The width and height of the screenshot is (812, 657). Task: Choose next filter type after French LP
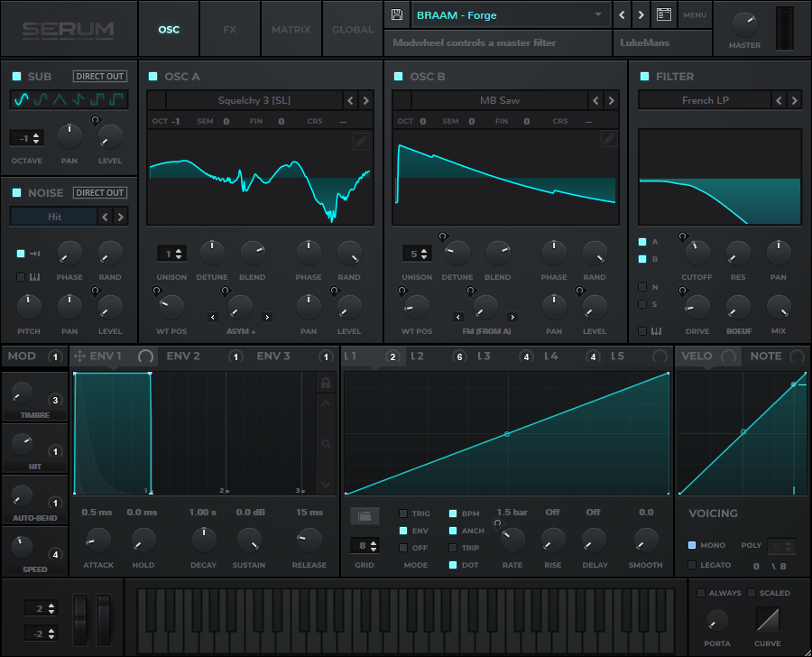pos(794,100)
